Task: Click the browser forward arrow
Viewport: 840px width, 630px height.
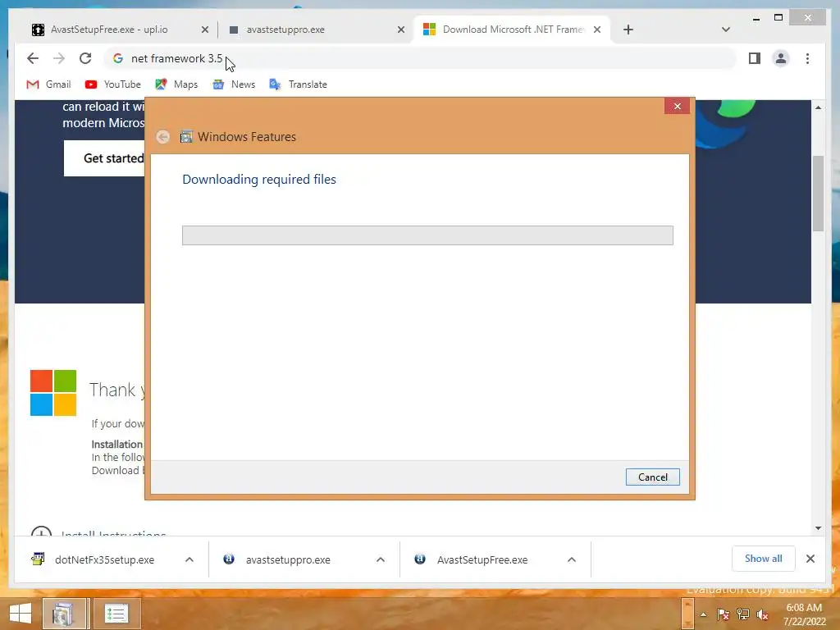Action: coord(59,58)
